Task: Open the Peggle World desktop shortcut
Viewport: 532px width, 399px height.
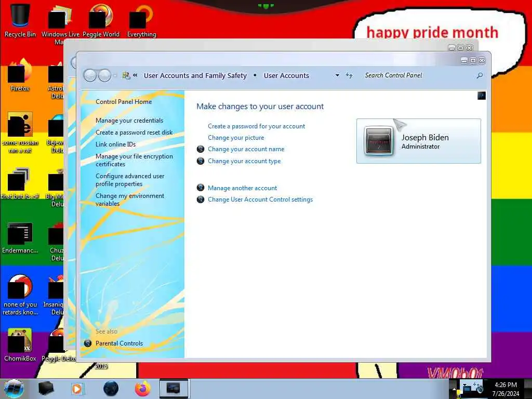Action: point(101,20)
